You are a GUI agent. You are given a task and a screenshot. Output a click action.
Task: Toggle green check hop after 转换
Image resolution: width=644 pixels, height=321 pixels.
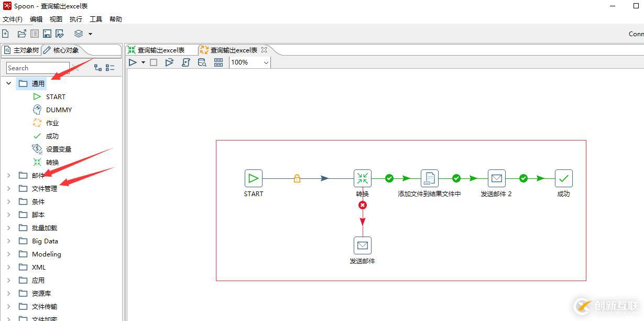coord(389,178)
